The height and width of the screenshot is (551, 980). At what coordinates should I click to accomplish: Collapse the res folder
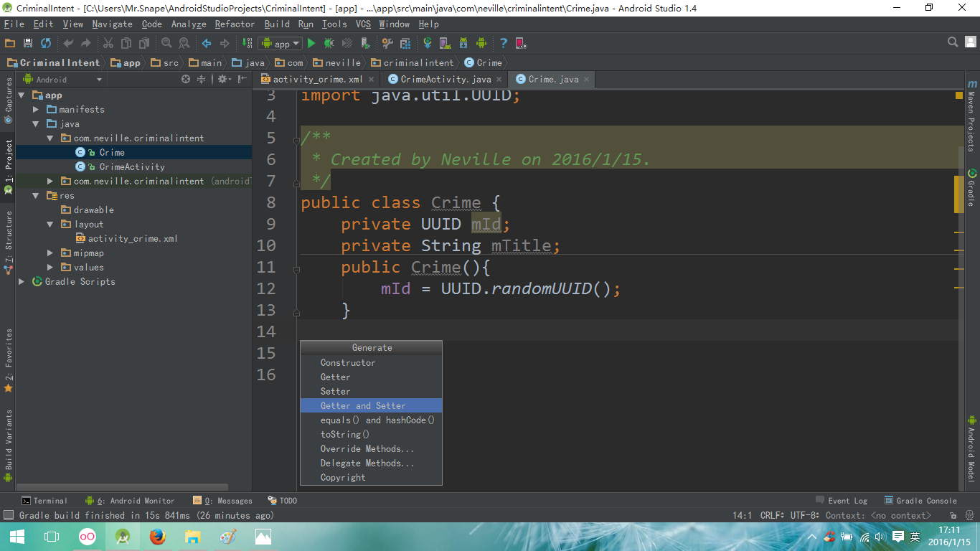(36, 195)
